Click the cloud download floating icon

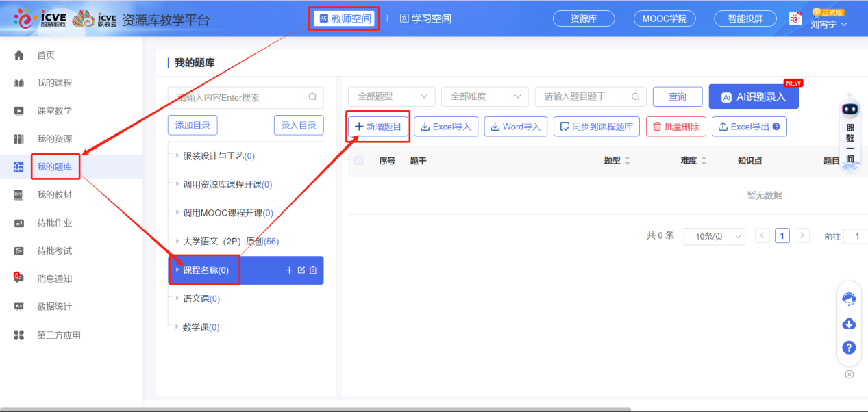[x=849, y=324]
